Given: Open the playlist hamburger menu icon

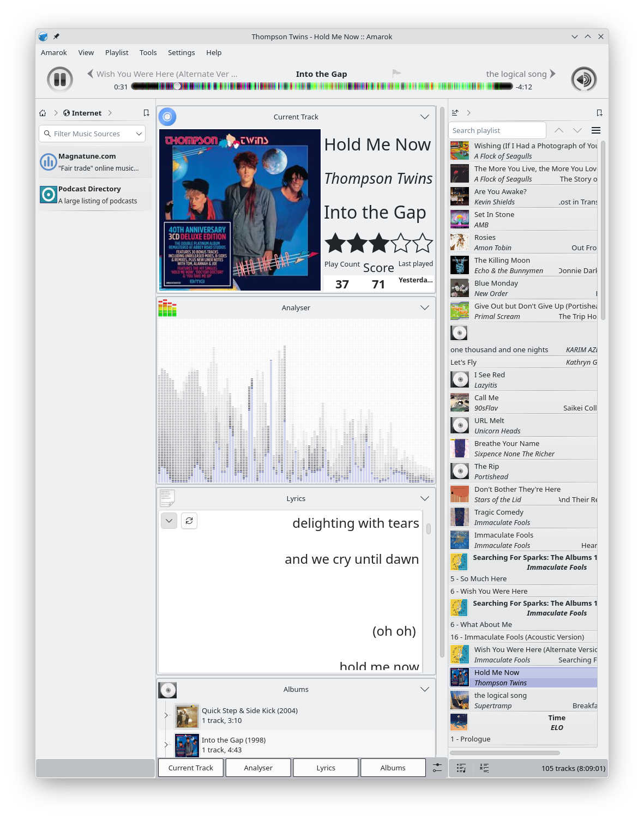Looking at the screenshot, I should (596, 130).
